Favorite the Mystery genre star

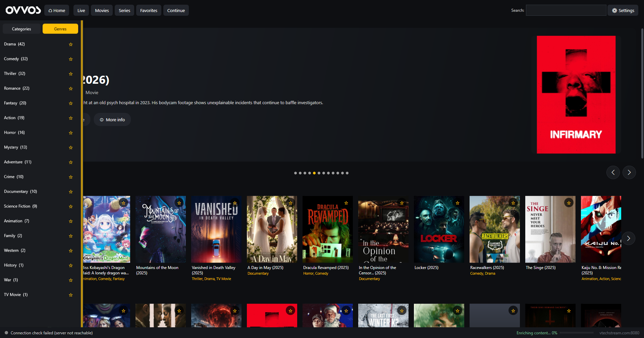(x=71, y=147)
